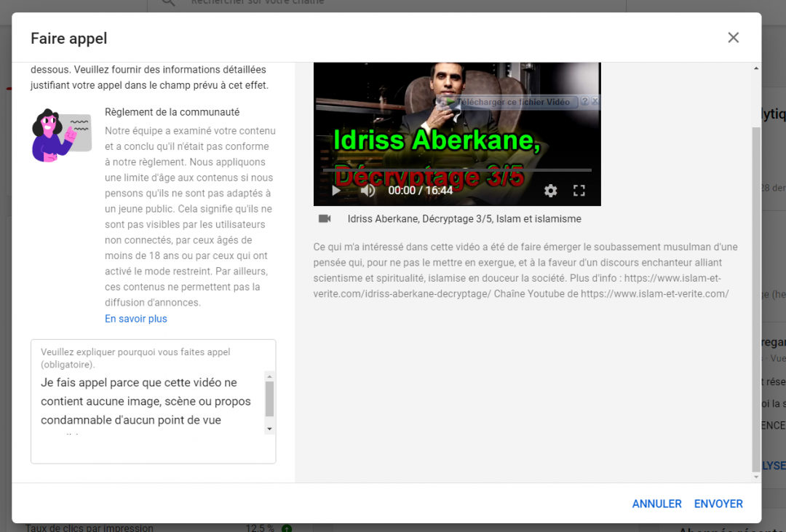The image size is (786, 532).
Task: Click the video progress bar
Action: [x=457, y=170]
